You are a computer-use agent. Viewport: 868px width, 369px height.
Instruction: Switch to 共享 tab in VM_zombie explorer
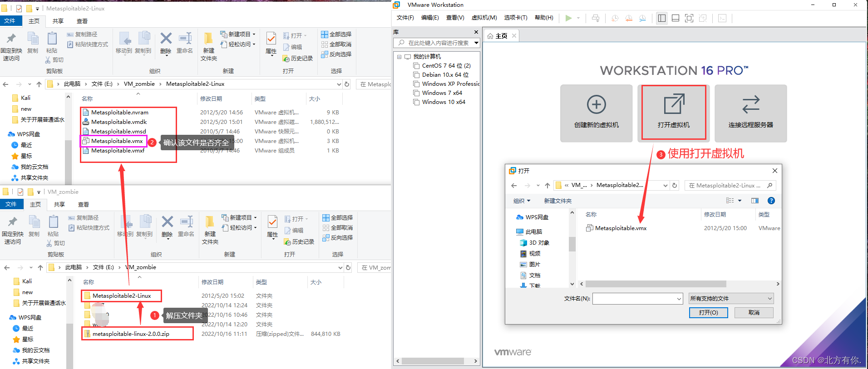59,205
